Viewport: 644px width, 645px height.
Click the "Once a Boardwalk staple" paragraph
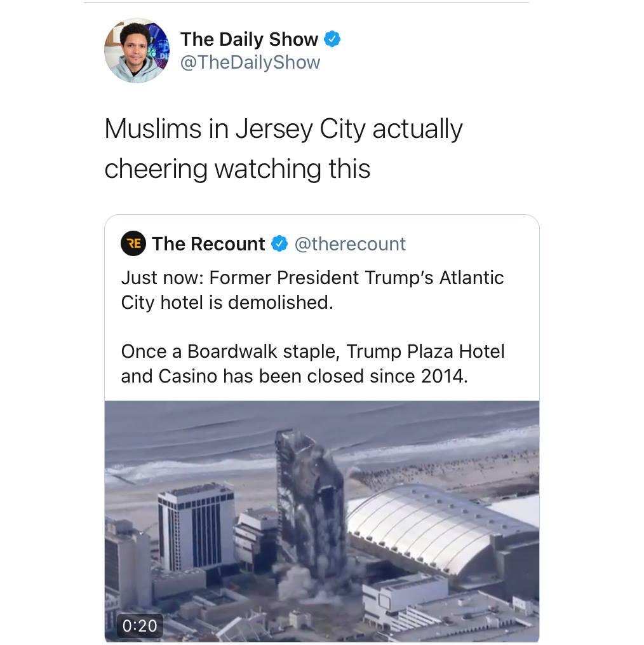click(x=312, y=363)
